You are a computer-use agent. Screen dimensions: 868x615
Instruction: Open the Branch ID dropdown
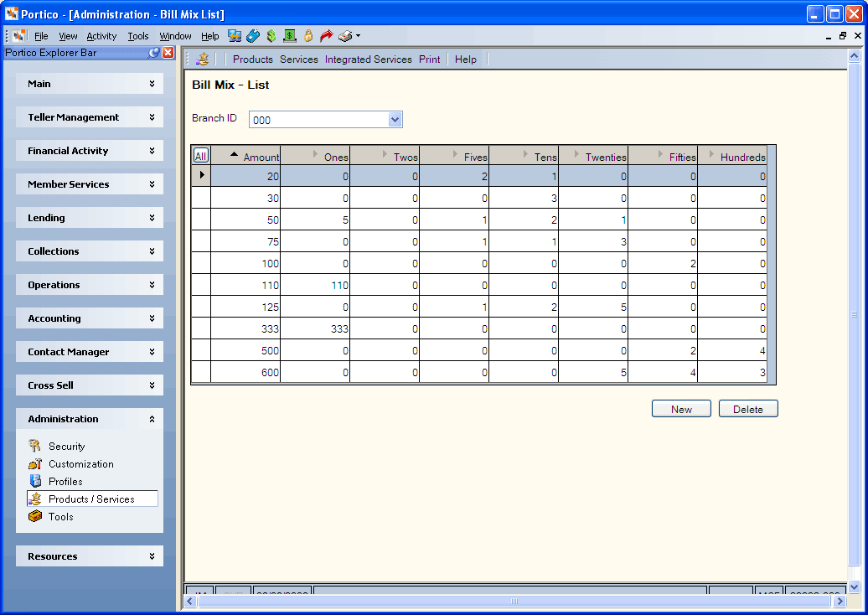pyautogui.click(x=395, y=120)
